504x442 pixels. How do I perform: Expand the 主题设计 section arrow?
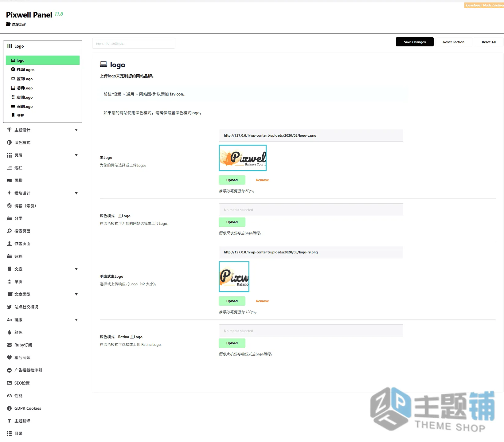[76, 130]
